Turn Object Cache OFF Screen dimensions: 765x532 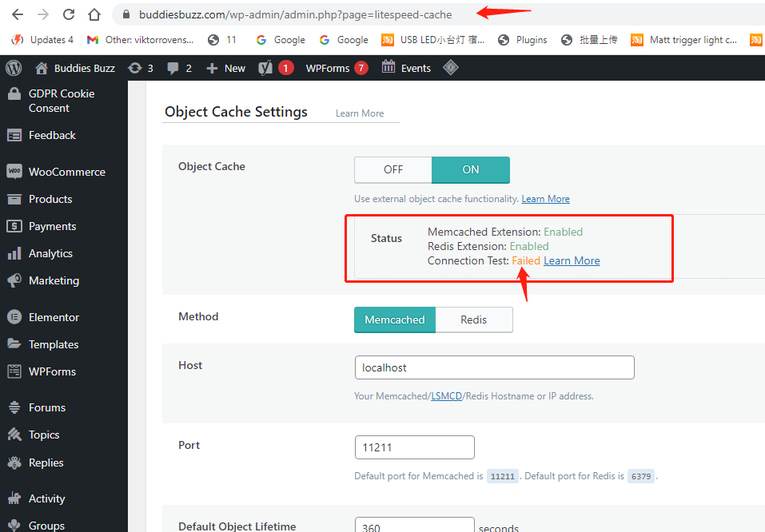pos(393,169)
